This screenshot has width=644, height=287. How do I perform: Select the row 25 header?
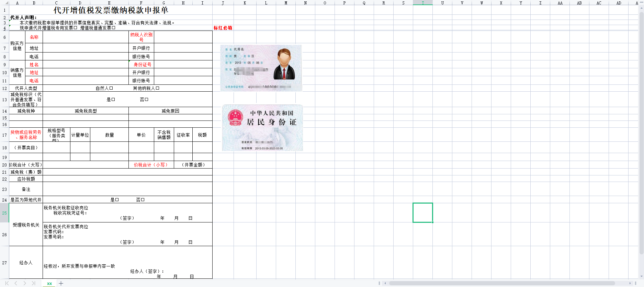click(x=4, y=213)
